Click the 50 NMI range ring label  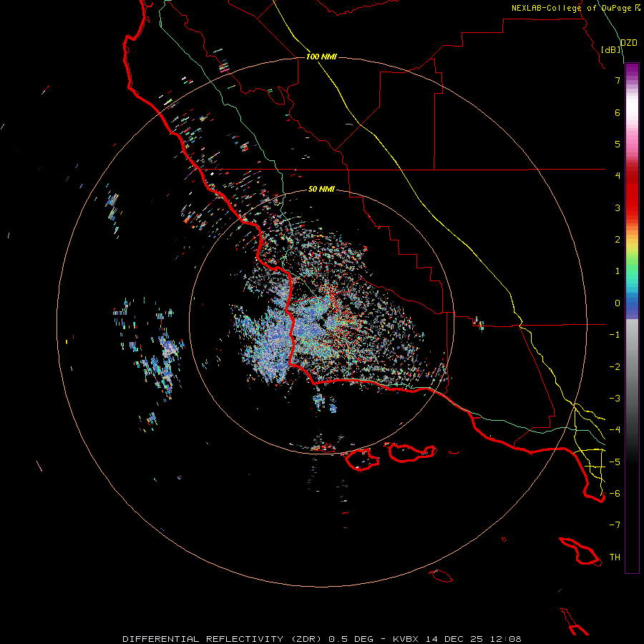point(321,189)
